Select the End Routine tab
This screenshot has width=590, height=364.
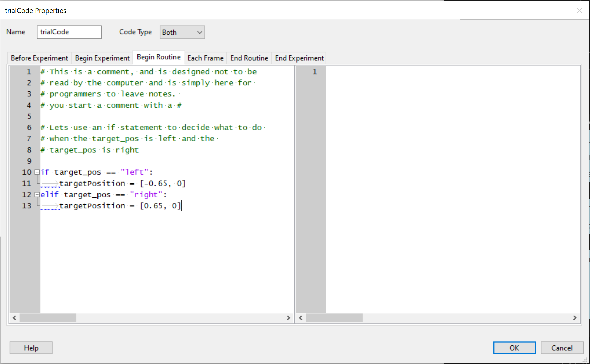[x=249, y=58]
